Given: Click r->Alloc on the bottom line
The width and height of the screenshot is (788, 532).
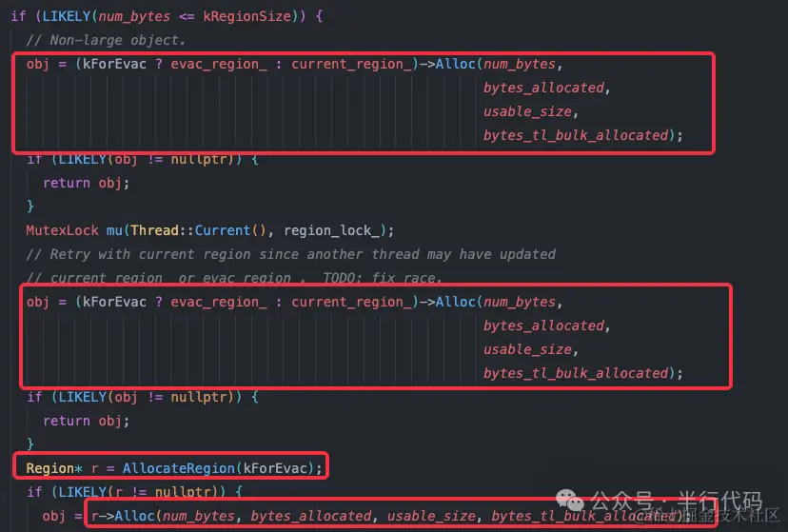Looking at the screenshot, I should point(122,516).
